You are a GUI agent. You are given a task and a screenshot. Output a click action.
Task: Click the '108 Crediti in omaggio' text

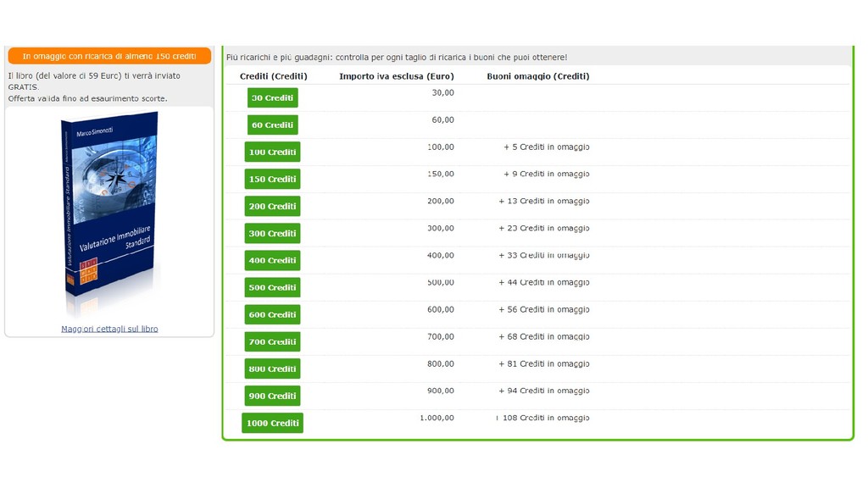click(x=546, y=418)
